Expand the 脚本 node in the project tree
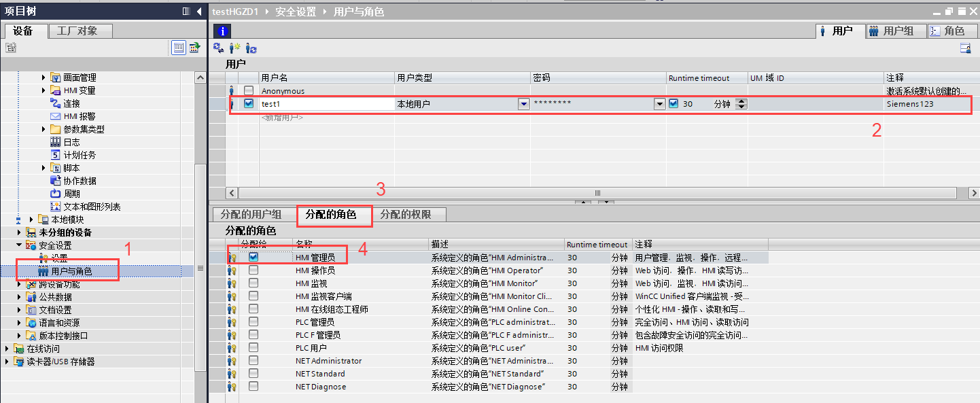The height and width of the screenshot is (403, 980). click(x=43, y=167)
